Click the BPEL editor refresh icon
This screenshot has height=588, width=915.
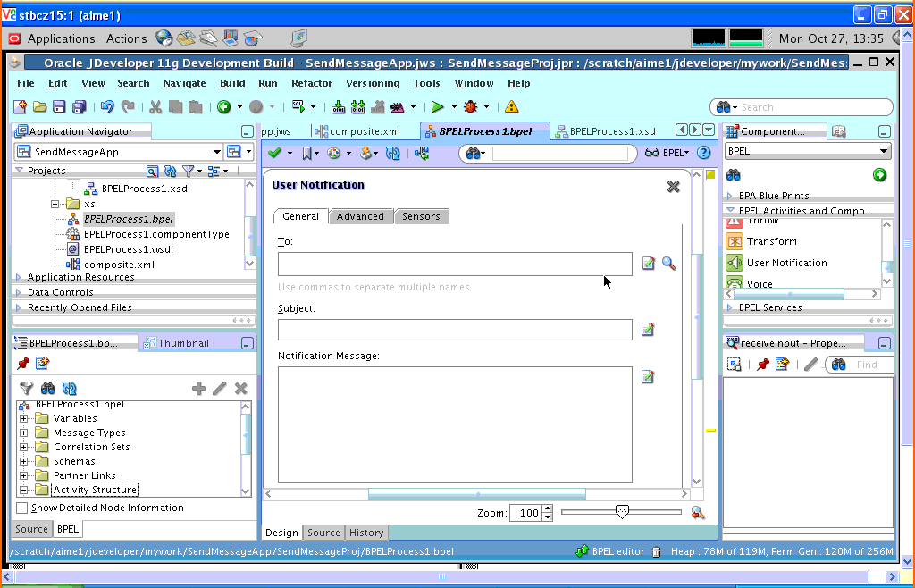393,153
